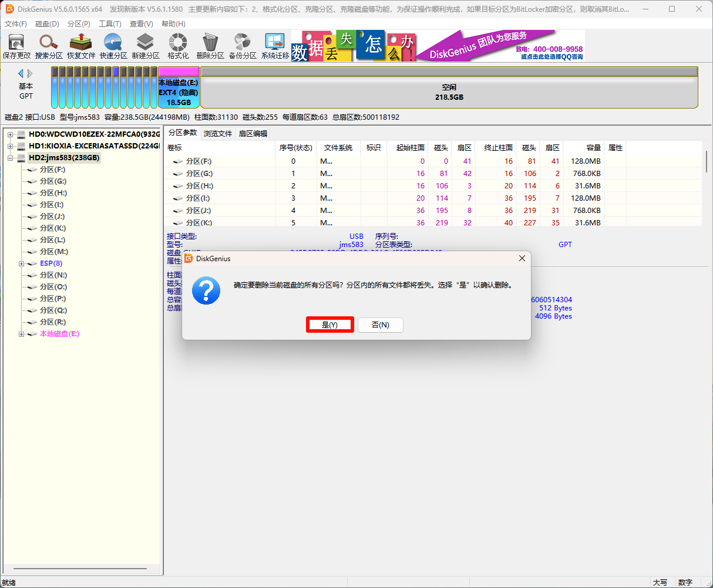Screen dimensions: 713x588
Task: Confirm deletion with the 是(Y) button
Action: (329, 325)
